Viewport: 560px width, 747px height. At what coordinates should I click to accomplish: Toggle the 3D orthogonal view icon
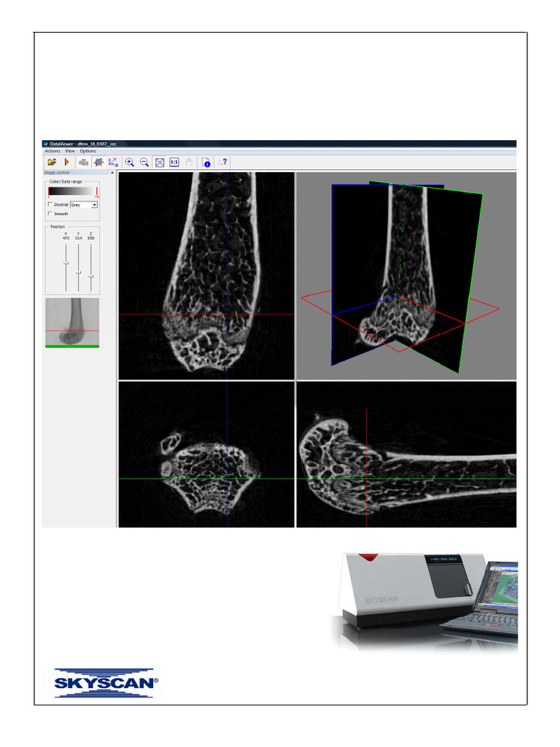[x=98, y=163]
